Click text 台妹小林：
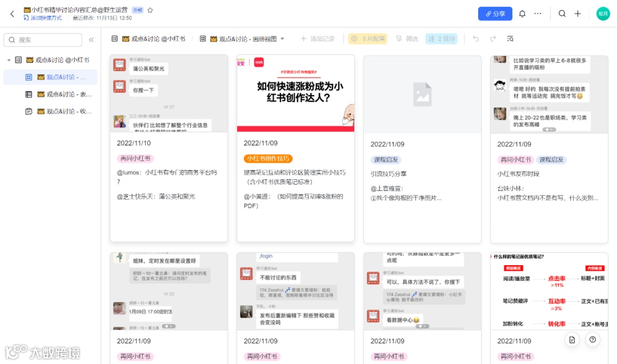The height and width of the screenshot is (364, 617). click(511, 189)
